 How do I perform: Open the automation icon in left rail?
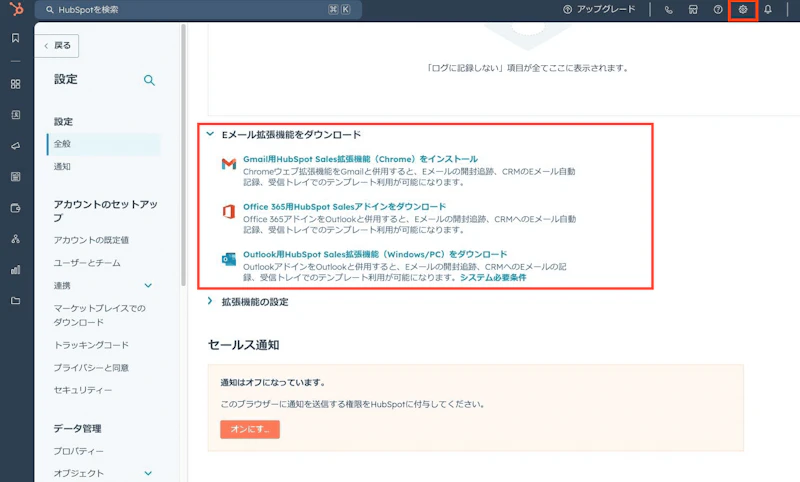pos(16,239)
